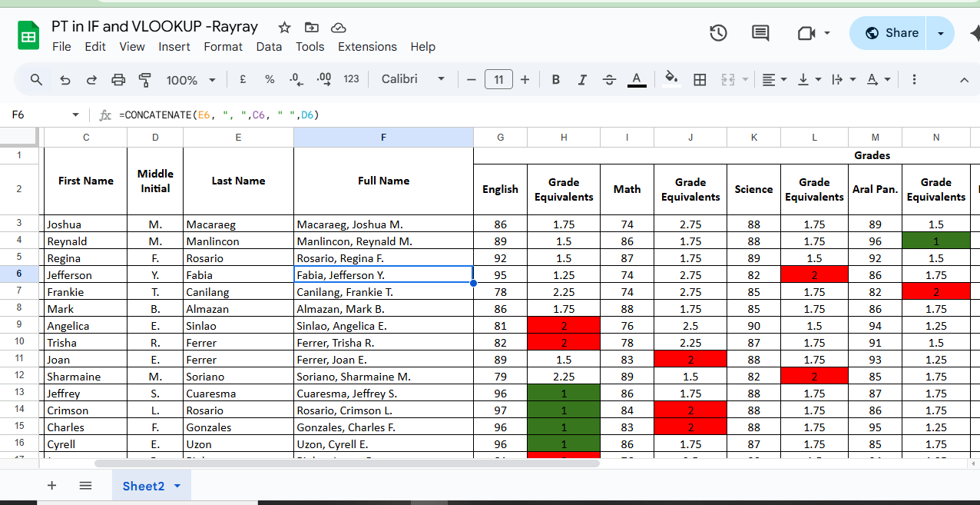Click the Print icon
Screen dimensions: 980x505
118,79
